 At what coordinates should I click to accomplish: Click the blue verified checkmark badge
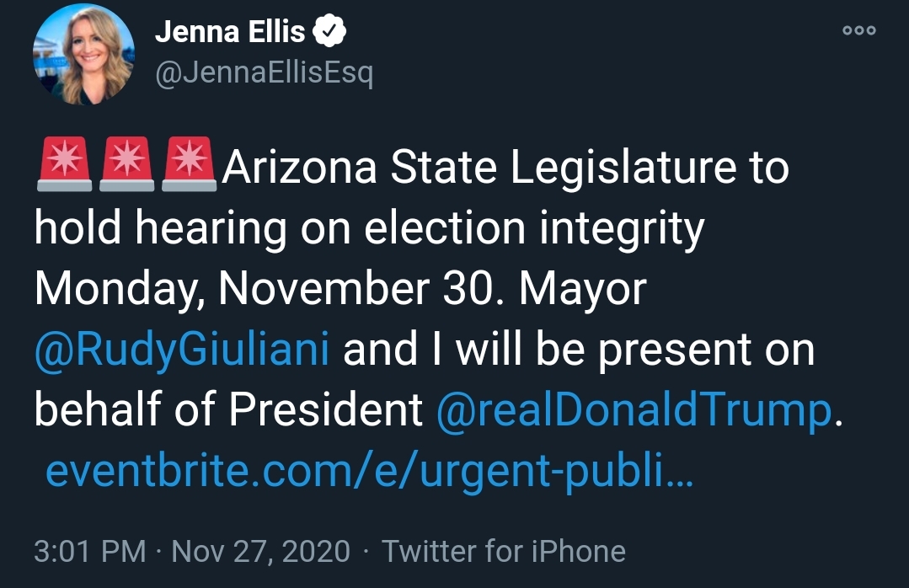pos(329,31)
